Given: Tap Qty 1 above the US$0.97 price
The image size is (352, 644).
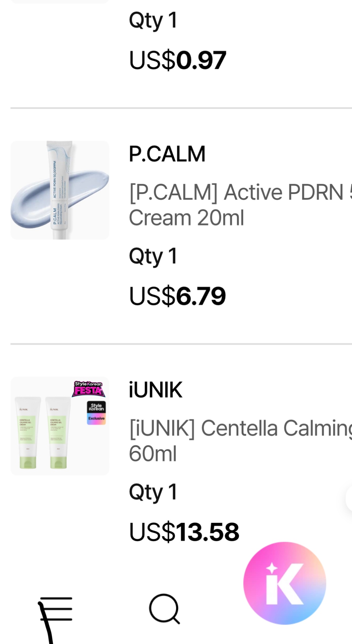Looking at the screenshot, I should [x=153, y=20].
